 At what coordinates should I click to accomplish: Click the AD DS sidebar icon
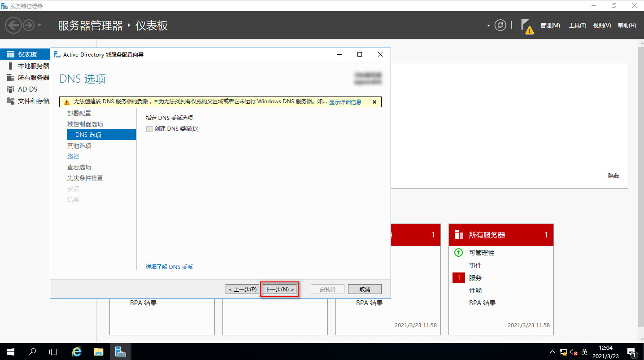point(11,89)
